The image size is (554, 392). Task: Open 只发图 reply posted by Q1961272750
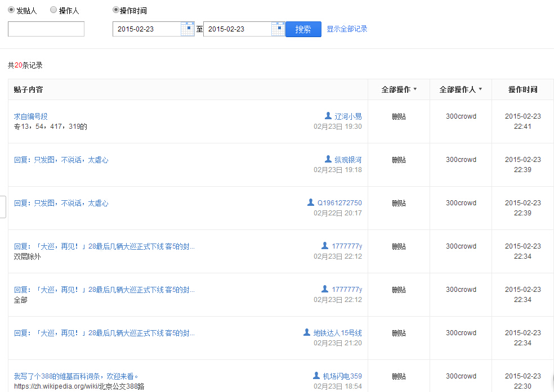point(61,203)
